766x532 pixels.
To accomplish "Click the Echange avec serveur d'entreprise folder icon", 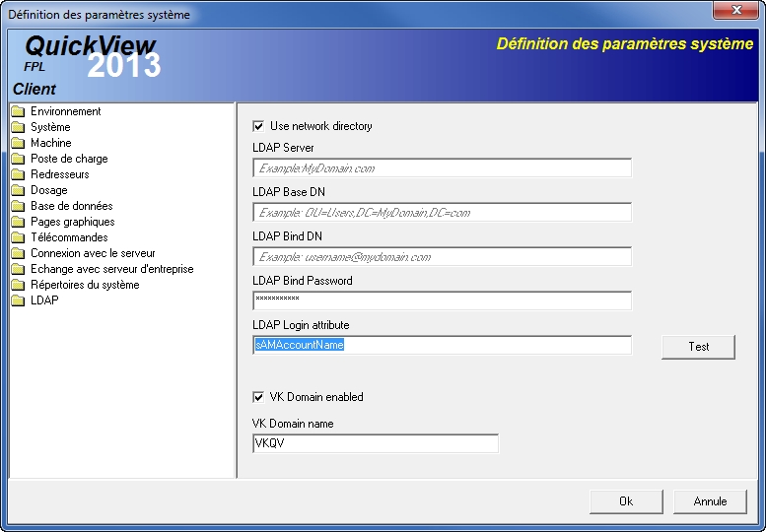I will pyautogui.click(x=18, y=269).
